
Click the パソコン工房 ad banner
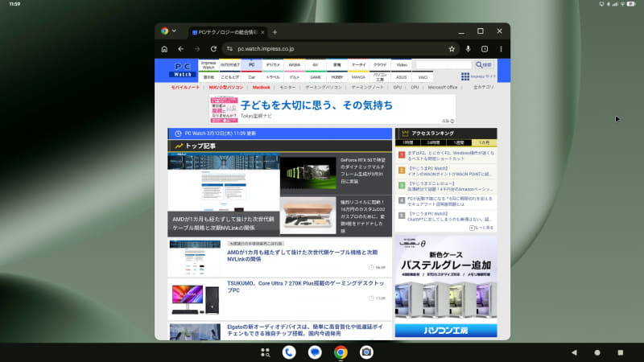(446, 286)
